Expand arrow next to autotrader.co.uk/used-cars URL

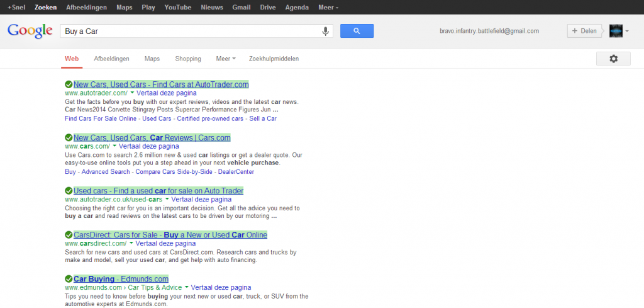167,200
